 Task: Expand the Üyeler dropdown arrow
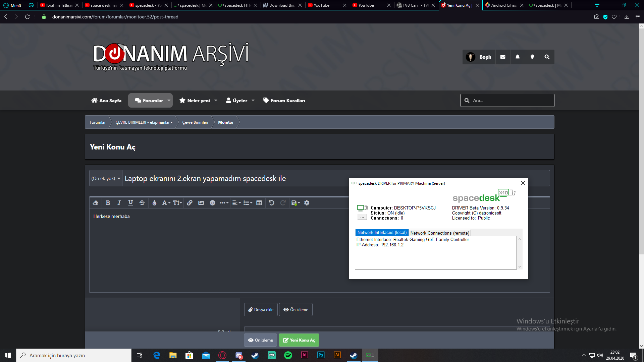tap(253, 101)
